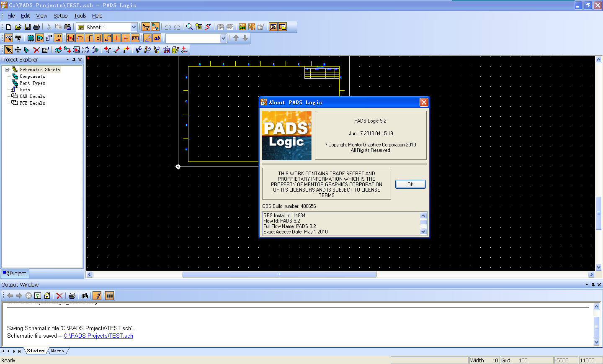Click the canvas horizontal scrollbar thumb

[x=279, y=274]
